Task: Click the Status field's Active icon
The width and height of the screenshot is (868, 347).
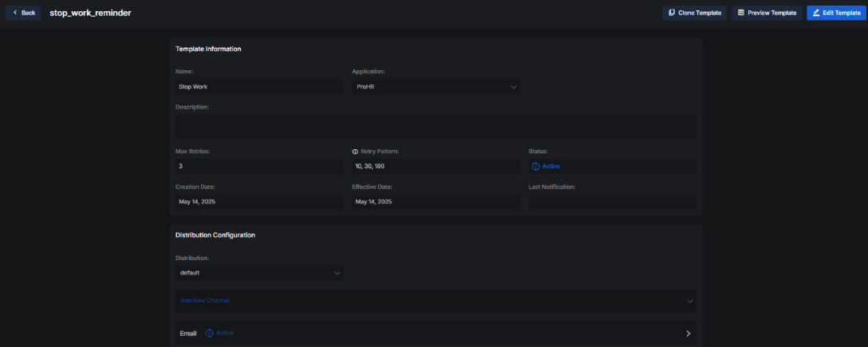Action: tap(536, 166)
